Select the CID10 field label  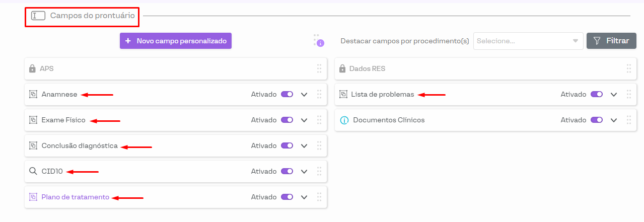point(52,171)
